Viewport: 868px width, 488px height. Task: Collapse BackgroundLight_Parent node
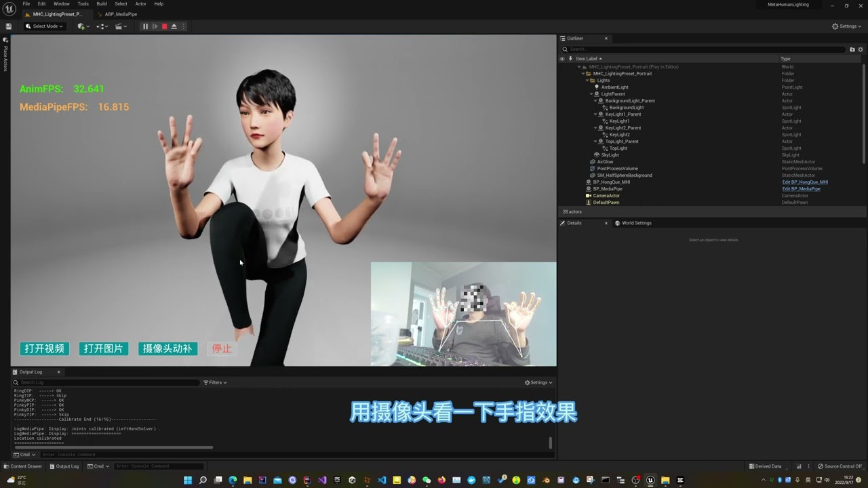[596, 101]
